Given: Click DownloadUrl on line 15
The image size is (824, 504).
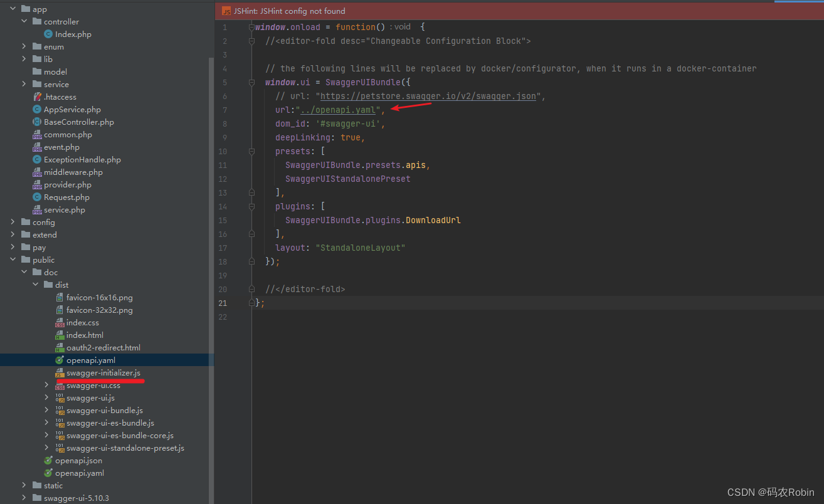Looking at the screenshot, I should click(x=433, y=220).
